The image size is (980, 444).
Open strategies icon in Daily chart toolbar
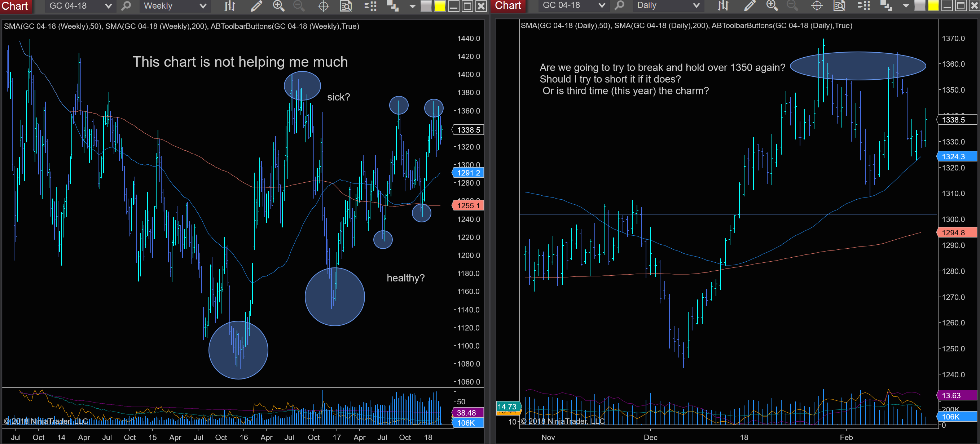coord(886,6)
